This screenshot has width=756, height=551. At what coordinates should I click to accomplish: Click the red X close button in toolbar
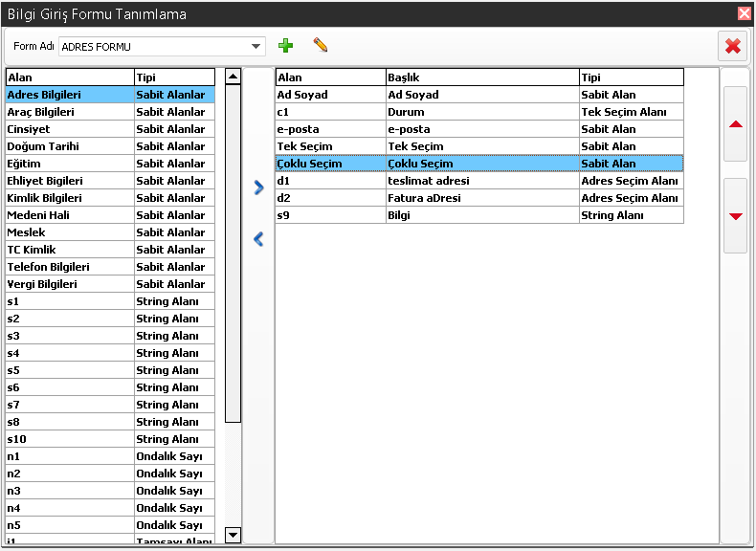pyautogui.click(x=732, y=46)
